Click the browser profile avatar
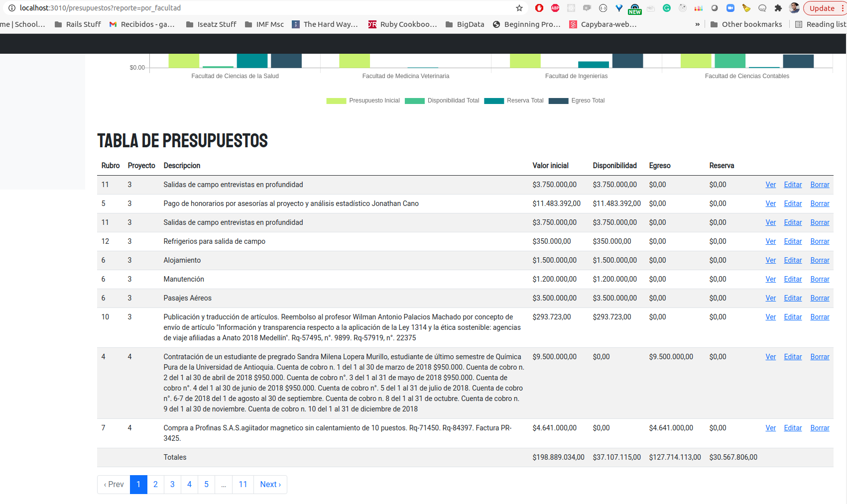Screen dimensions: 847x504 click(x=793, y=7)
